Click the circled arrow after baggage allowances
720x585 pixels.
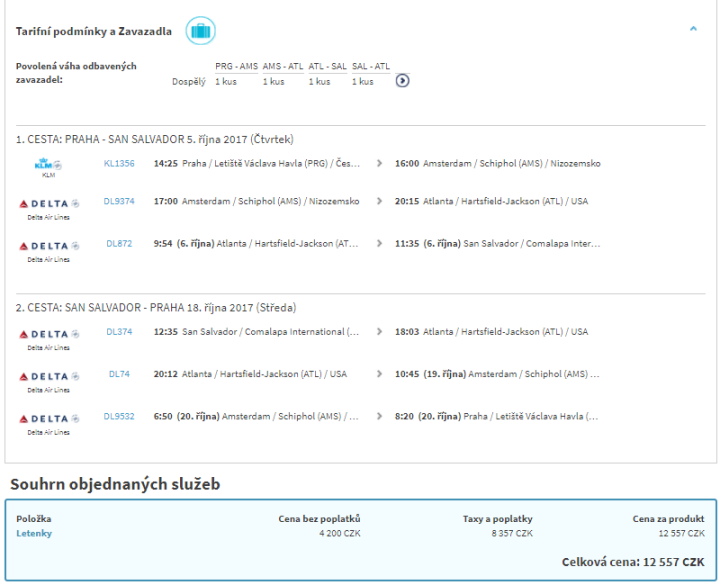(x=402, y=81)
